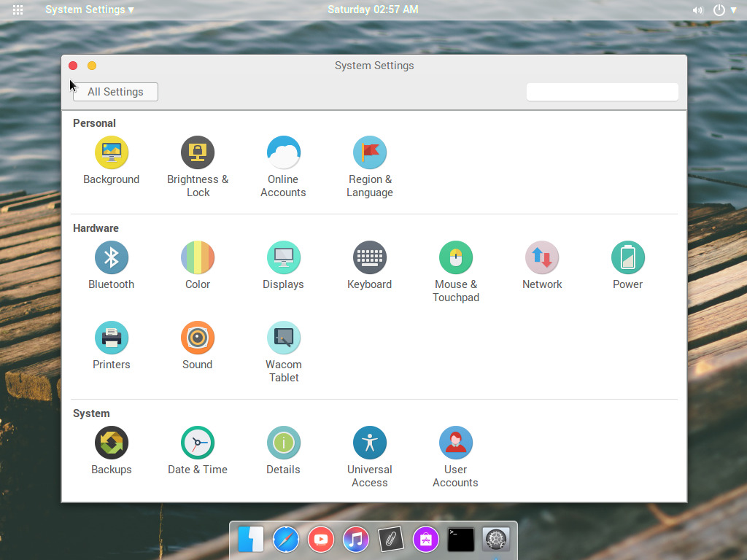
Task: Click the search field in System Settings
Action: (601, 91)
